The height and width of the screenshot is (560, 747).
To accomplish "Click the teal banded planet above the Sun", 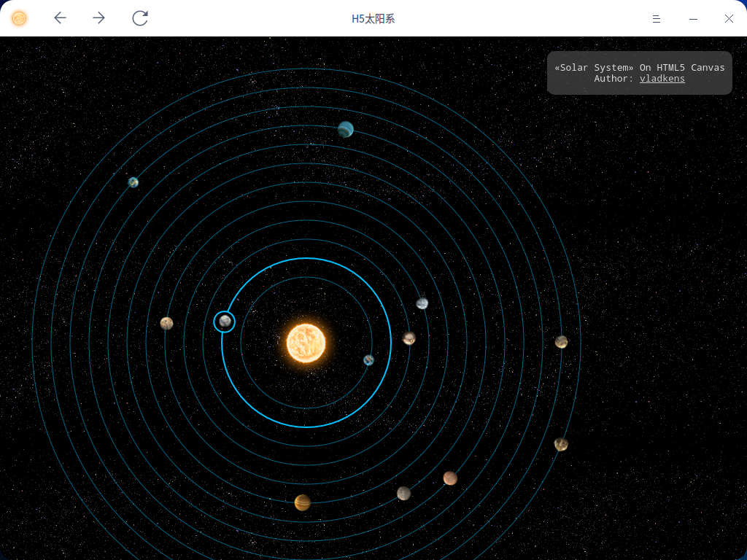I will pyautogui.click(x=346, y=130).
